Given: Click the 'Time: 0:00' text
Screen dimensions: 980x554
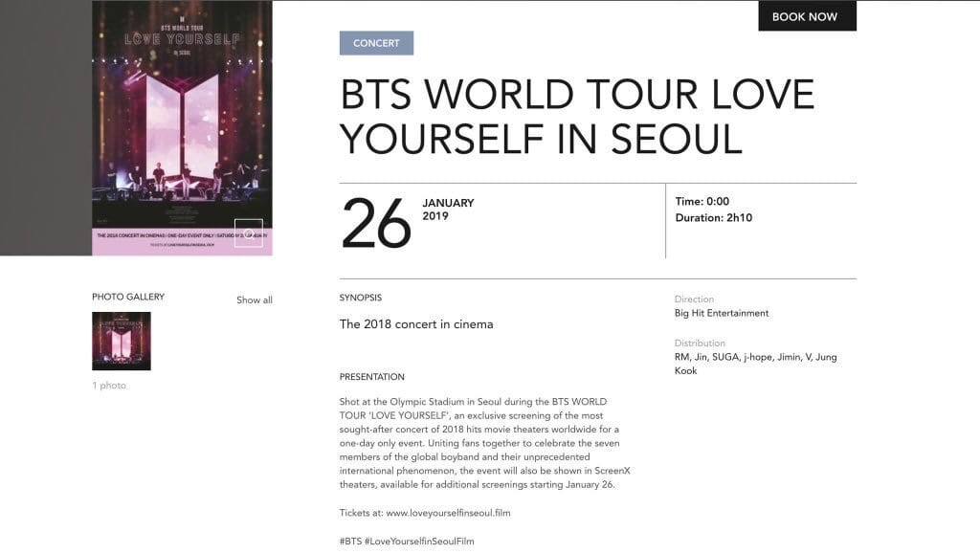Looking at the screenshot, I should [702, 202].
